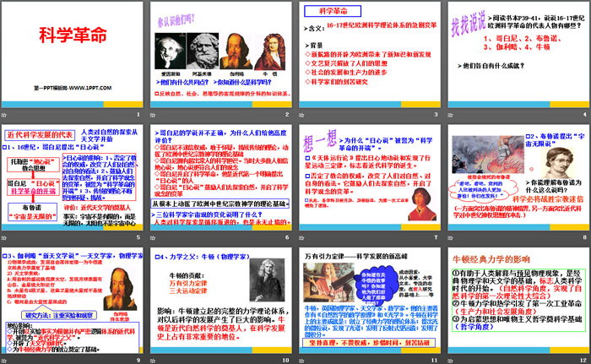This screenshot has width=591, height=364.
Task: Select slide 3 about 科学革命 含义 and 背景
Action: tap(370, 55)
